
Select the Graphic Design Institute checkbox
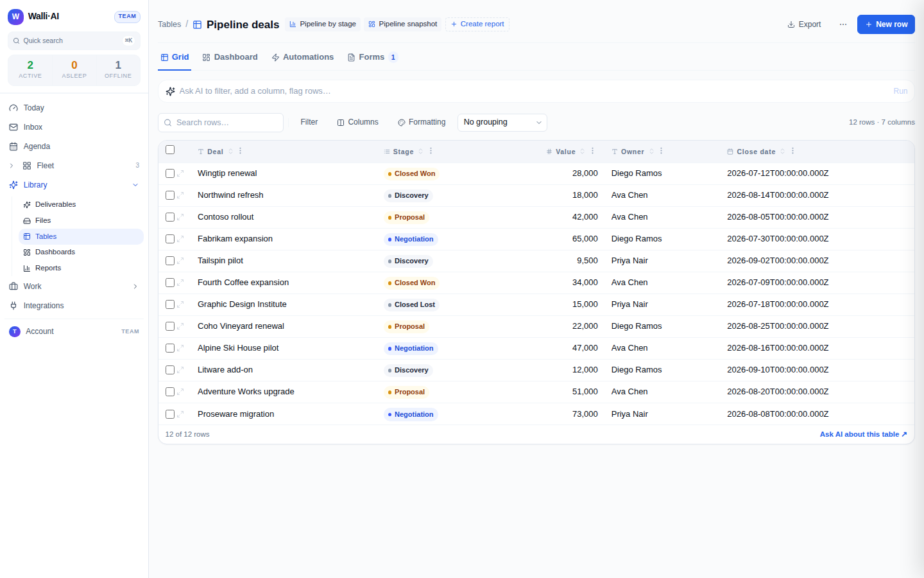coord(170,304)
